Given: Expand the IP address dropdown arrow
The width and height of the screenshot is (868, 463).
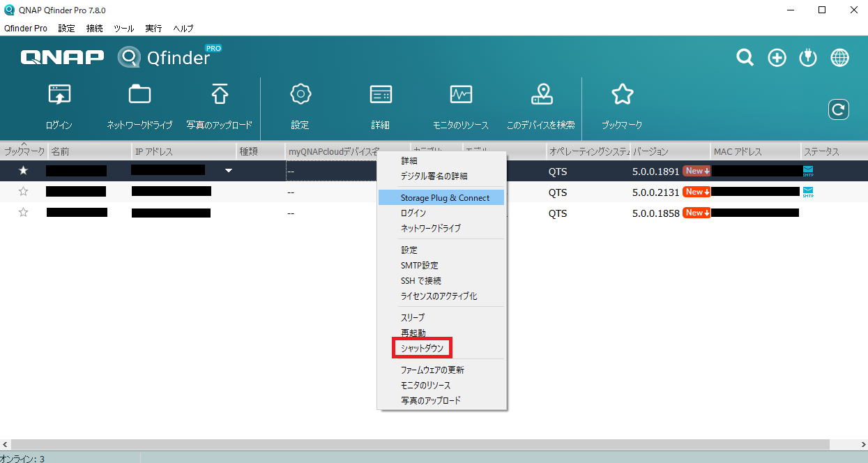Looking at the screenshot, I should point(227,170).
